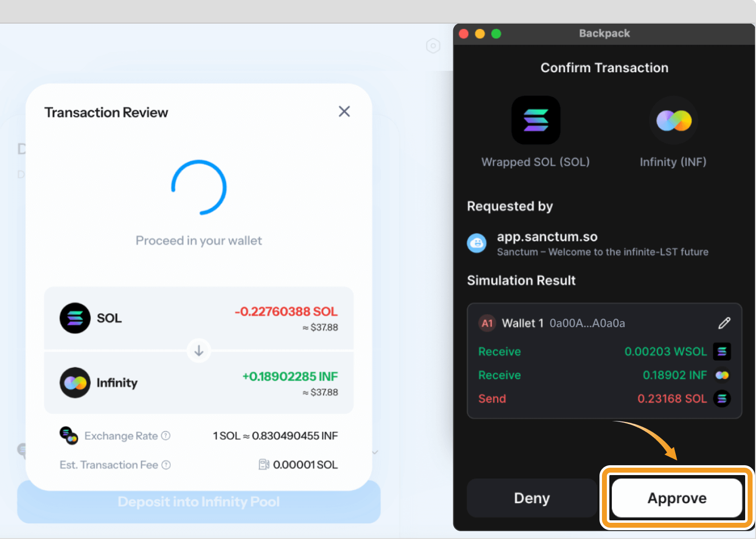Click the INF icon in Receive row
756x539 pixels.
[x=722, y=375]
